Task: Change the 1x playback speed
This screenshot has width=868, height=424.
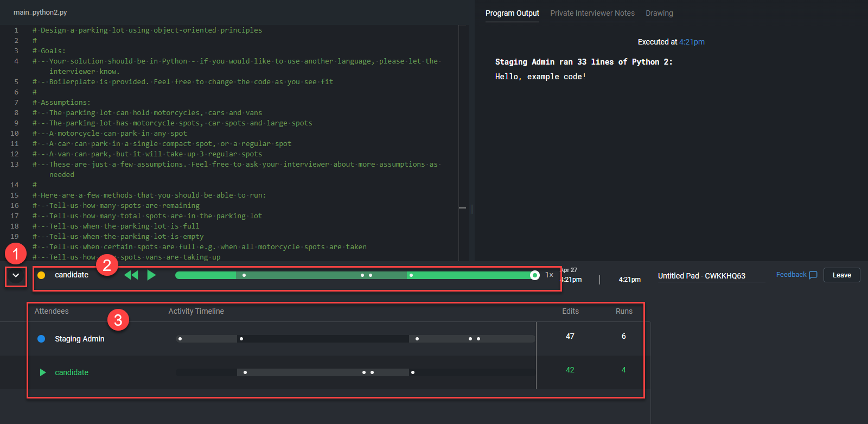Action: click(549, 275)
